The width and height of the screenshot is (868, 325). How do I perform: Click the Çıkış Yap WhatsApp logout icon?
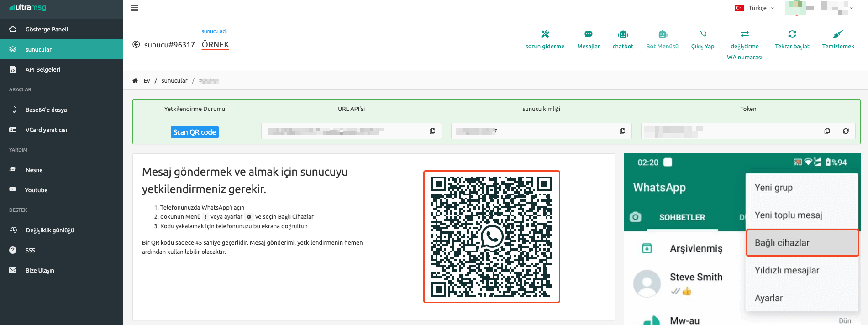(702, 34)
